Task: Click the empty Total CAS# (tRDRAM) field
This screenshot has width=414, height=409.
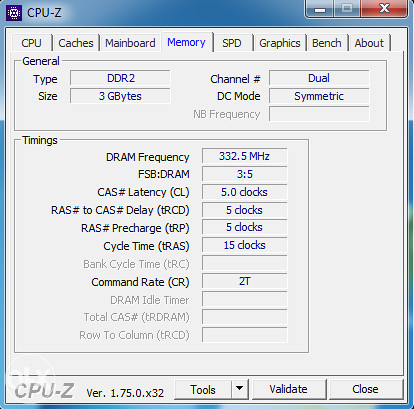Action: tap(244, 317)
